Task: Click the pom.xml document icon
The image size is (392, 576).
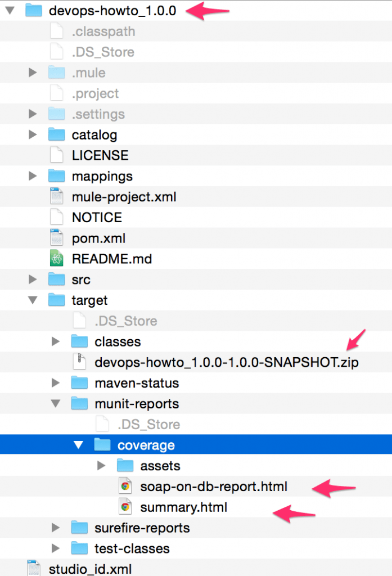Action: click(56, 238)
